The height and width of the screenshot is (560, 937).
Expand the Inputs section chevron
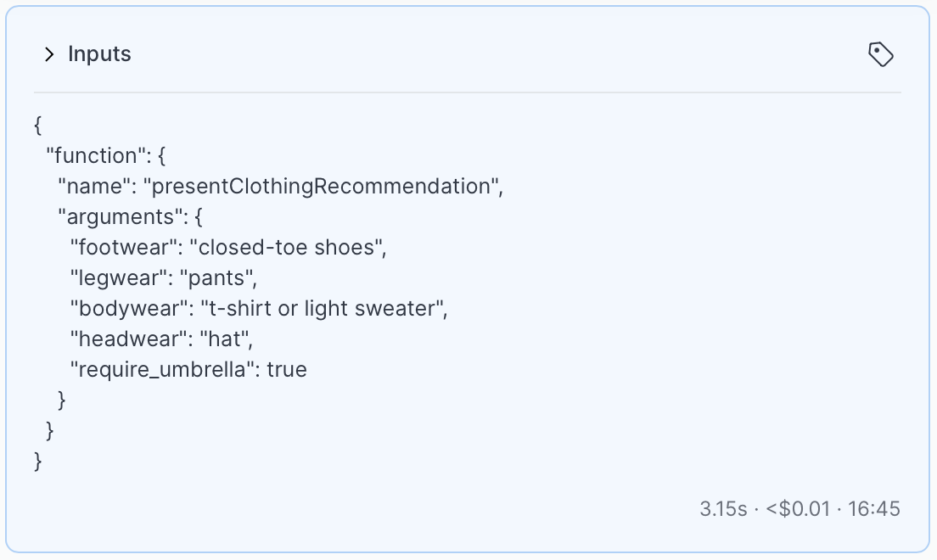[x=49, y=54]
